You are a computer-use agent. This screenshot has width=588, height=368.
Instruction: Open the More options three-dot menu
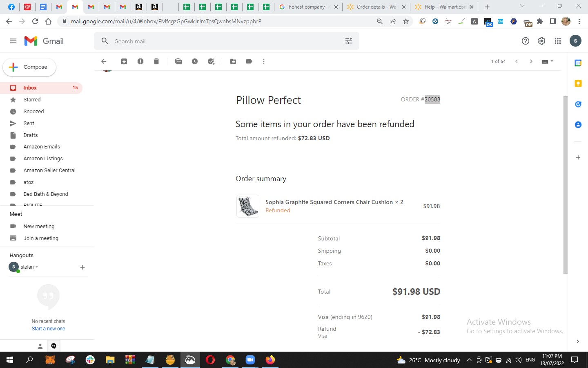coord(264,61)
